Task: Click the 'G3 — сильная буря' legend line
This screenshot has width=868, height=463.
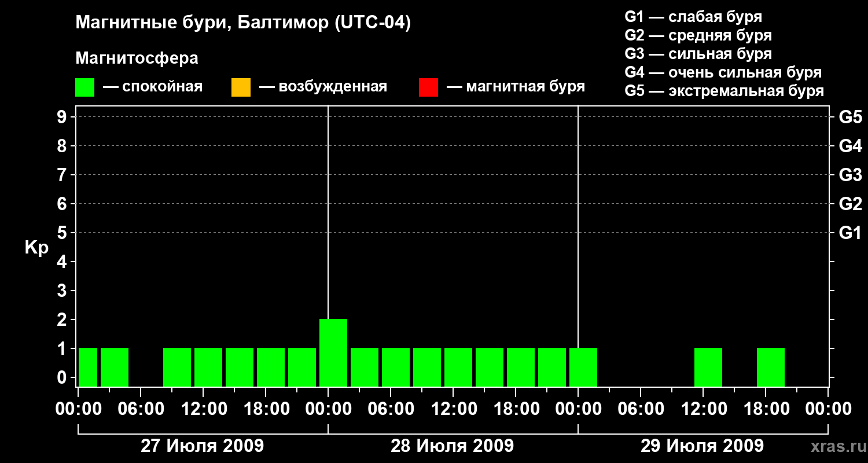Action: click(698, 54)
